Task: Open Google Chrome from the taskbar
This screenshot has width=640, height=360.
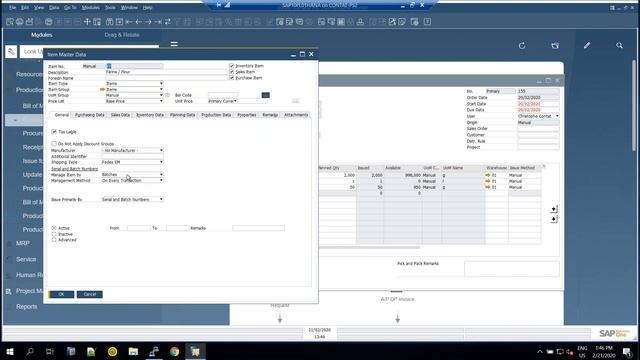Action: click(174, 351)
